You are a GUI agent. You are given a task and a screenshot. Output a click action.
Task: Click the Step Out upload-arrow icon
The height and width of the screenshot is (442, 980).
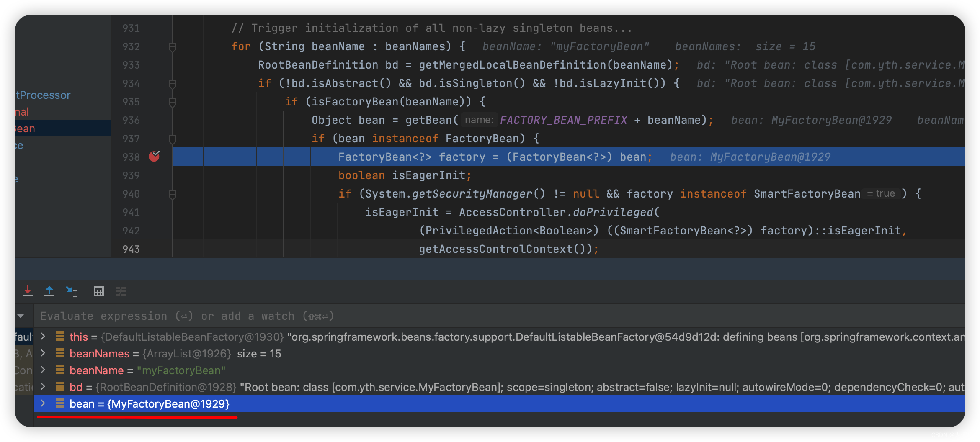(49, 291)
